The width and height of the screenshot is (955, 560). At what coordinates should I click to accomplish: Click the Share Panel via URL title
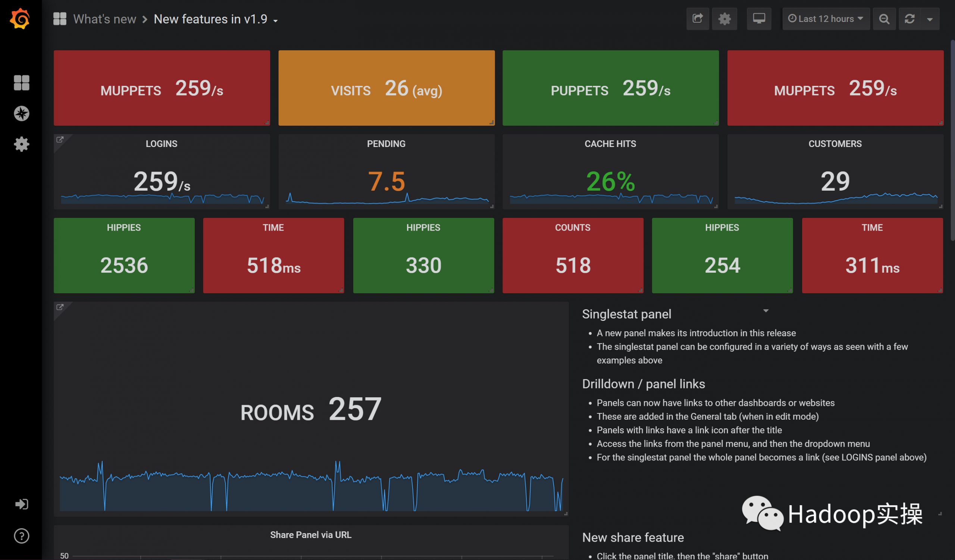tap(311, 535)
